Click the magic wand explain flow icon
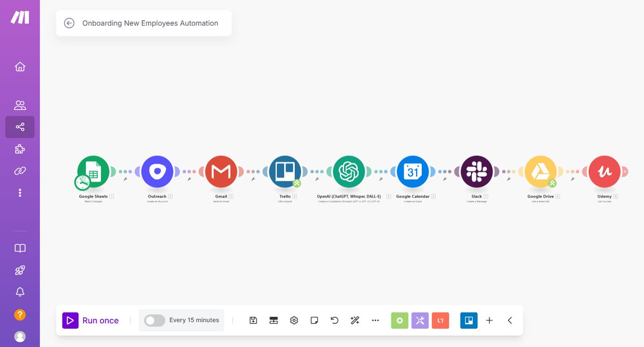Screen dimensions: 644x347 pyautogui.click(x=355, y=320)
